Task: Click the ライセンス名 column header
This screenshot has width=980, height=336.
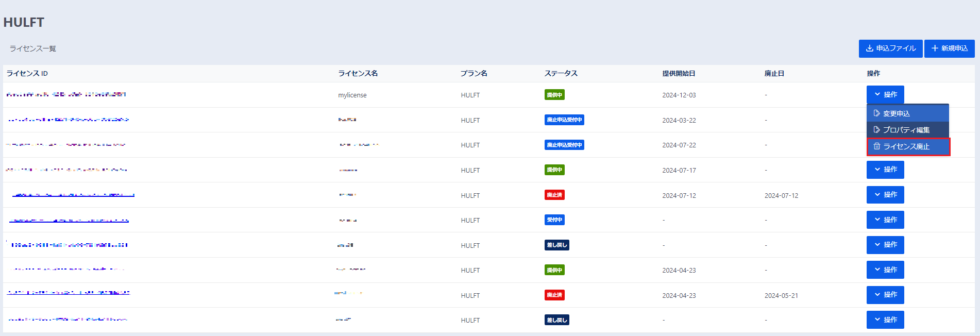Action: 358,74
